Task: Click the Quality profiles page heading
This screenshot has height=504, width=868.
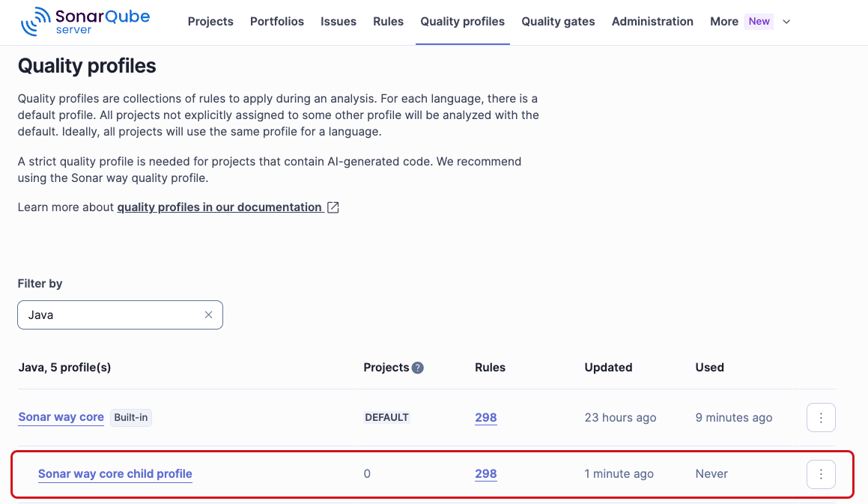Action: (87, 66)
